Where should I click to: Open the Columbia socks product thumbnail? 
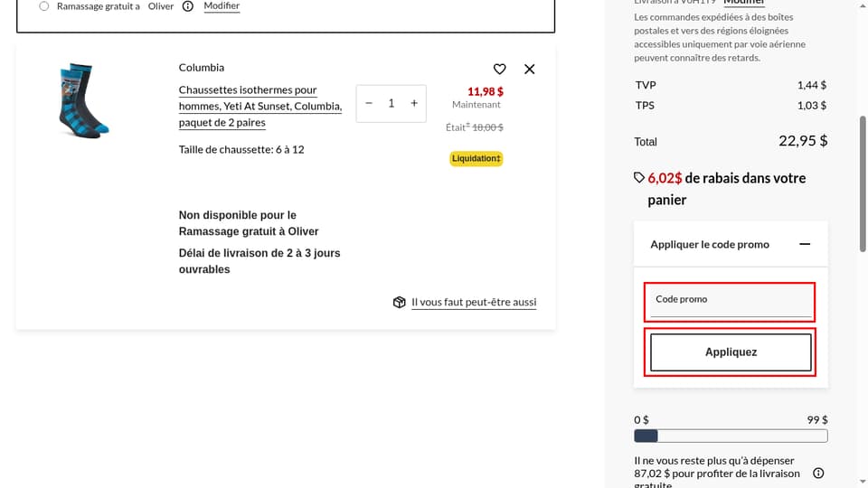pos(84,100)
